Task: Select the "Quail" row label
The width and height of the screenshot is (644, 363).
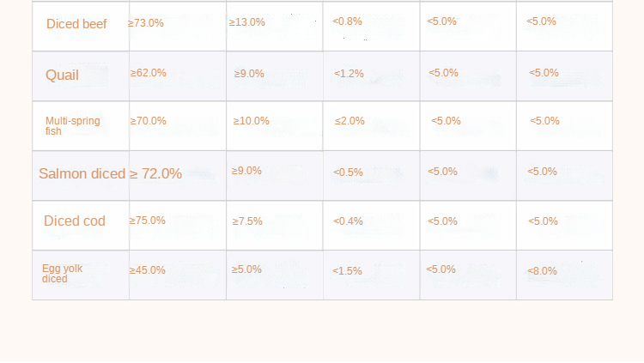Action: click(62, 76)
